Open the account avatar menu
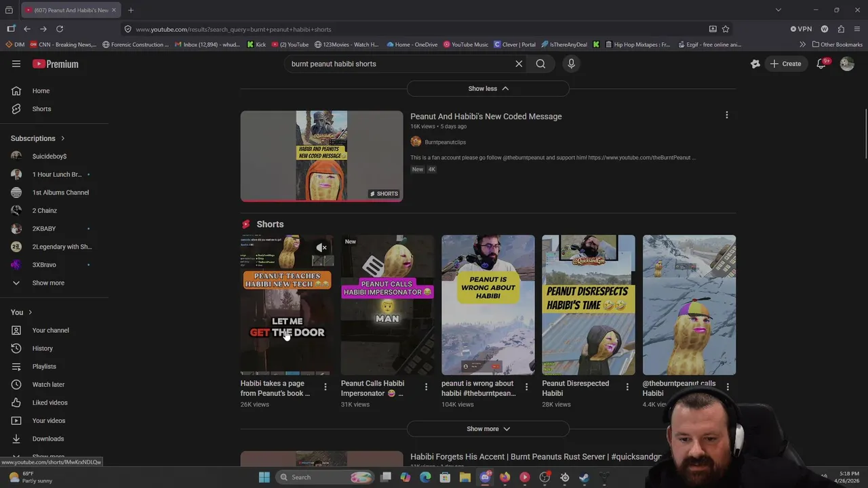 [847, 64]
